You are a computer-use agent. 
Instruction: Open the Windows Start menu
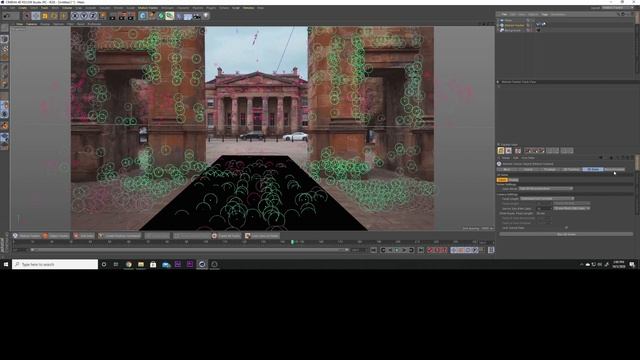[6, 264]
